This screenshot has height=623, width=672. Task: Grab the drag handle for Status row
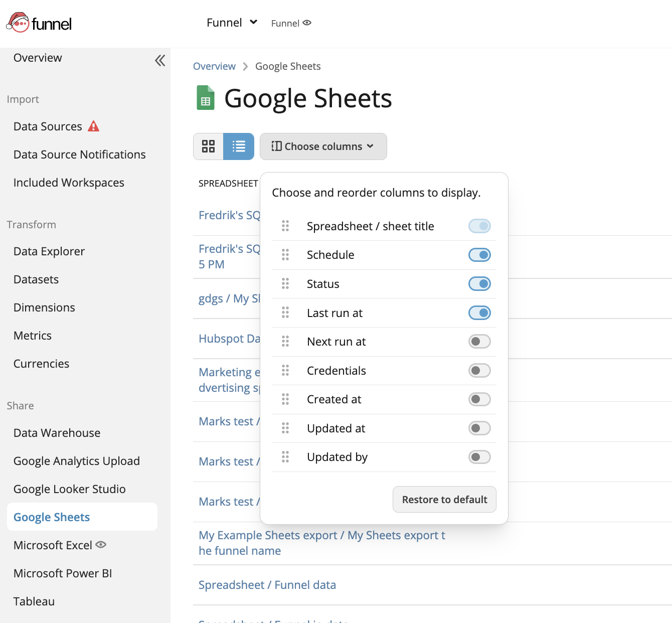tap(285, 284)
